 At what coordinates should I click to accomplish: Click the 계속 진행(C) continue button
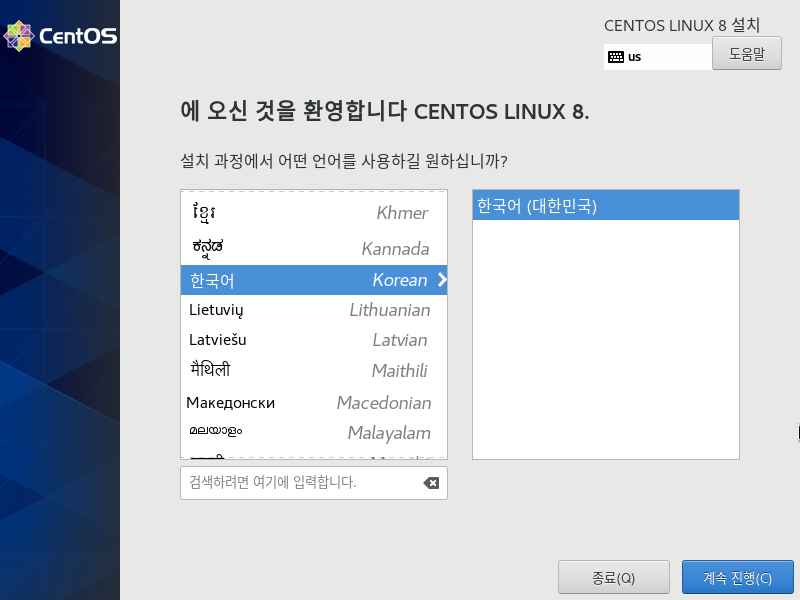click(x=737, y=577)
